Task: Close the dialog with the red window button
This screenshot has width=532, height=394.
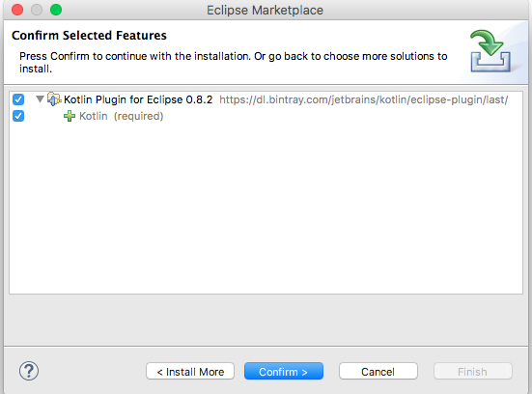Action: (17, 10)
